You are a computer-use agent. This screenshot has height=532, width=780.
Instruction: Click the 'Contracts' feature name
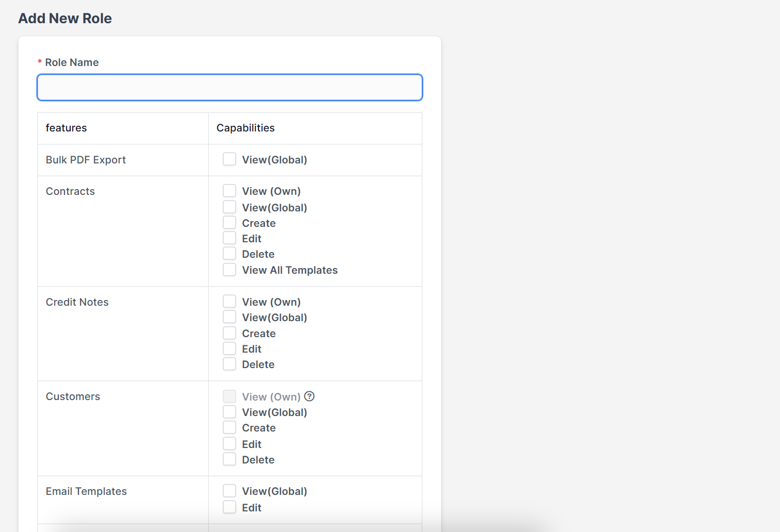click(x=70, y=191)
